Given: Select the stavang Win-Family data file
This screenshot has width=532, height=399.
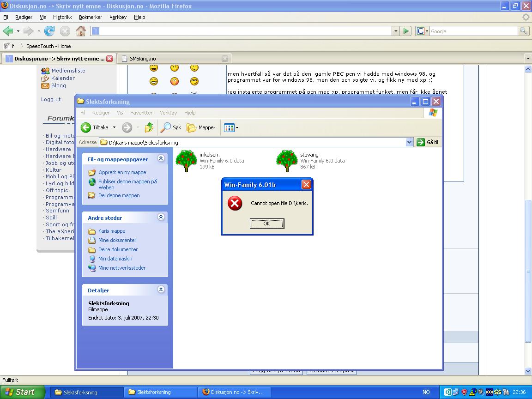Looking at the screenshot, I should [310, 161].
